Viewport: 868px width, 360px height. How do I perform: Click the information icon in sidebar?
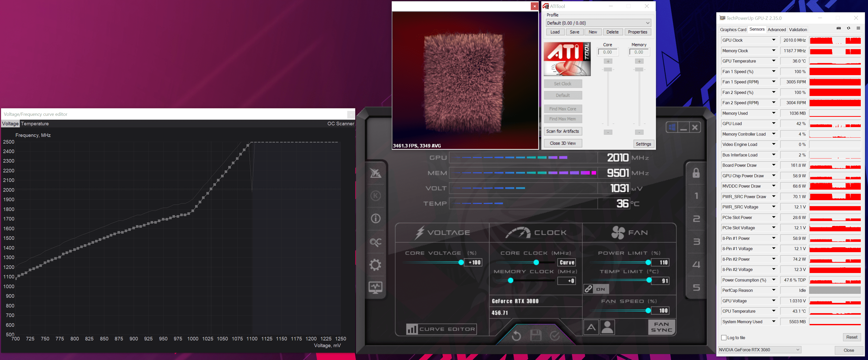pyautogui.click(x=375, y=219)
